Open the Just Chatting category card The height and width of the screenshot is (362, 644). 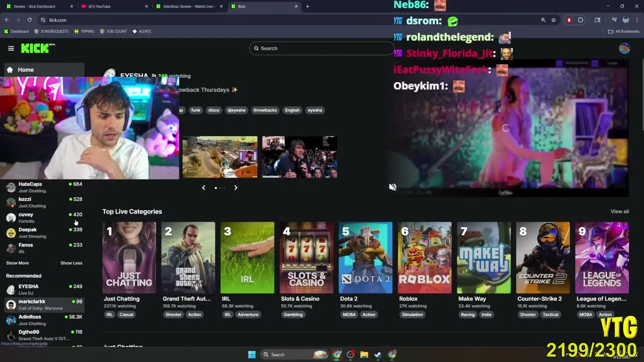tap(129, 257)
